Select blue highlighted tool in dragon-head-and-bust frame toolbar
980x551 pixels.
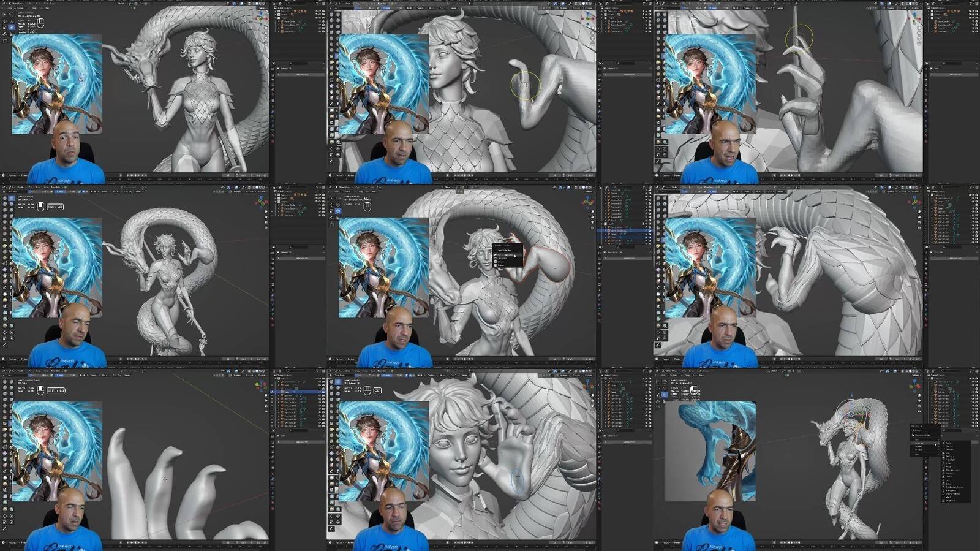12,27
